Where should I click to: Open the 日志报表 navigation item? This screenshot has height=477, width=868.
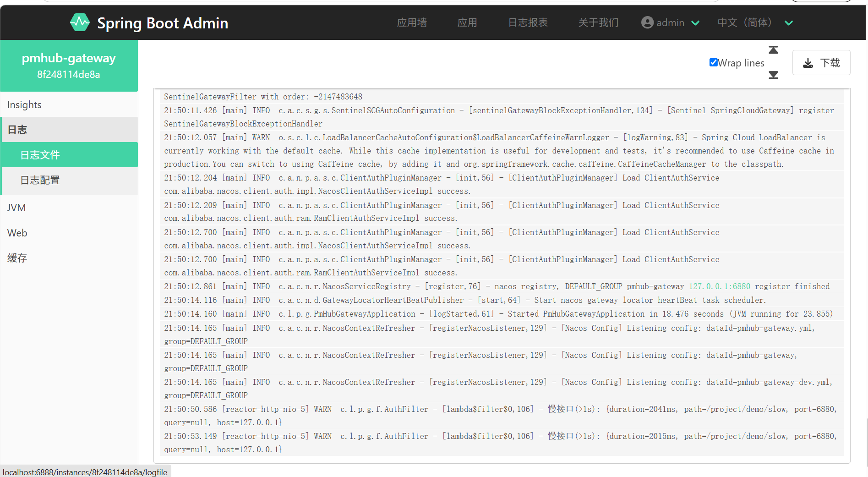528,22
